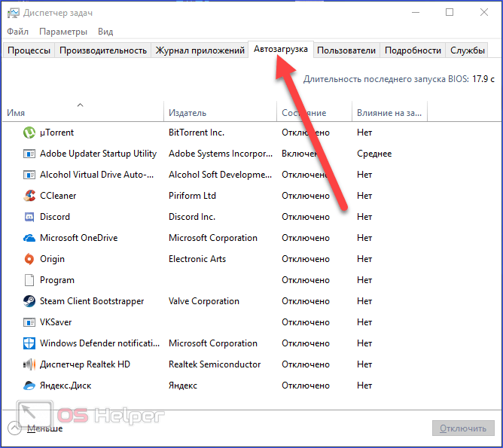Click the Alcohol Virtual Drive icon
The width and height of the screenshot is (503, 448).
tap(29, 175)
